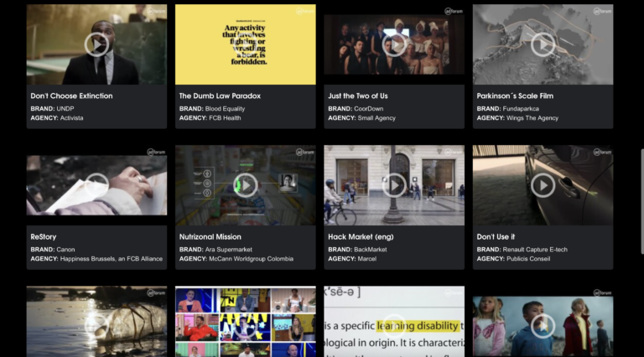This screenshot has height=357, width=644.
Task: Click the Ara Supermarket brand name
Action: click(x=229, y=250)
